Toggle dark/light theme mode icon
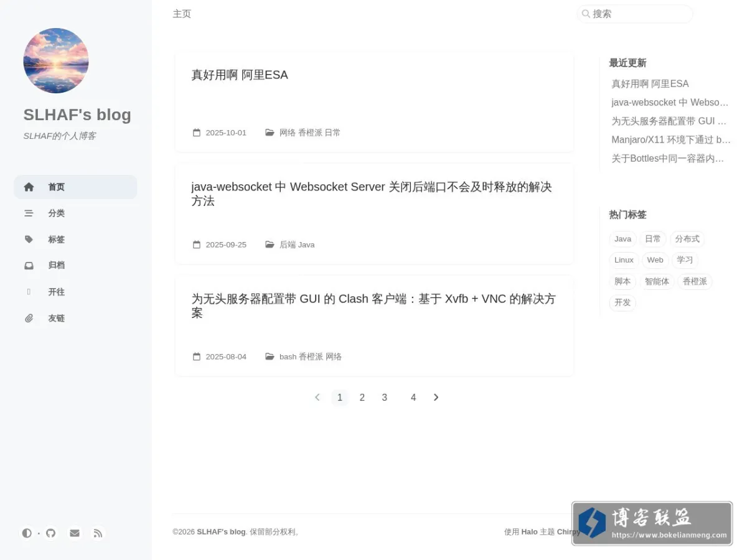The height and width of the screenshot is (560, 747). click(27, 533)
